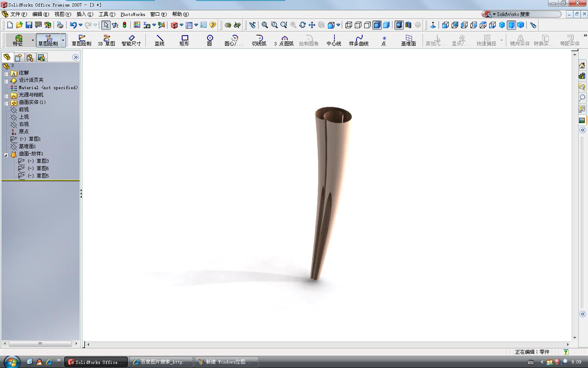Screen dimensions: 588x368
Task: Select the 矩形 (Rectangle) sketch tool
Action: click(x=184, y=40)
